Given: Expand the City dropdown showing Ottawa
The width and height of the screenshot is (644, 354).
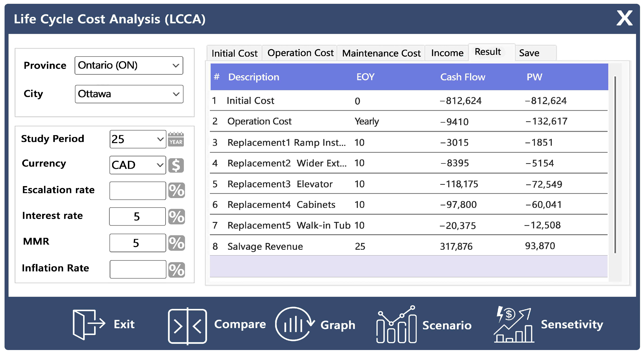Looking at the screenshot, I should click(129, 94).
